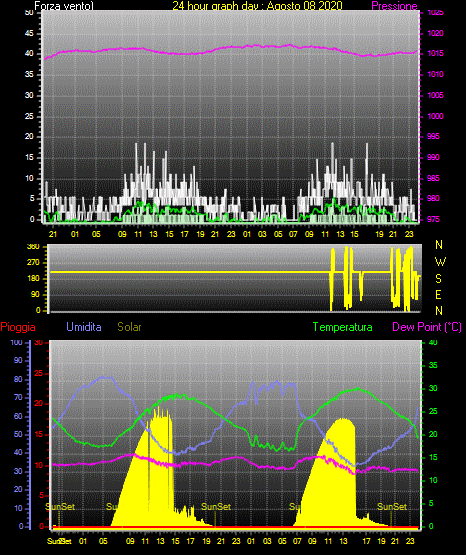Image resolution: width=466 pixels, height=555 pixels.
Task: Click the Solar legend label
Action: point(130,327)
